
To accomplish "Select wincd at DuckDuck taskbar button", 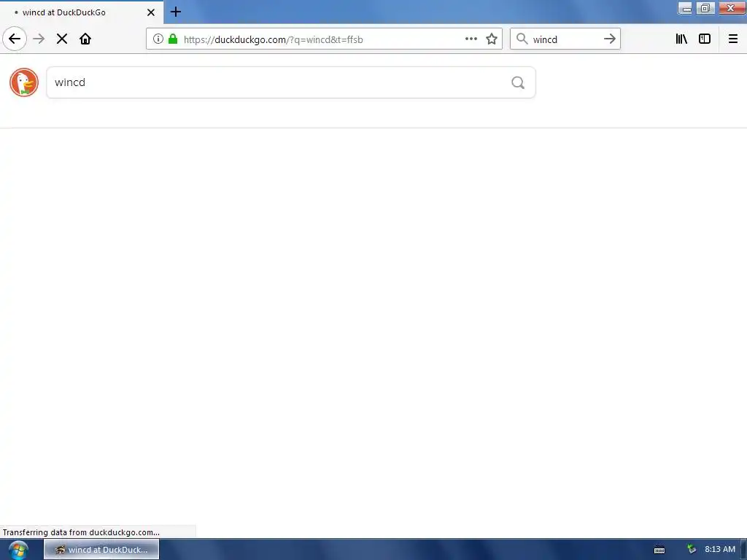I will 101,550.
